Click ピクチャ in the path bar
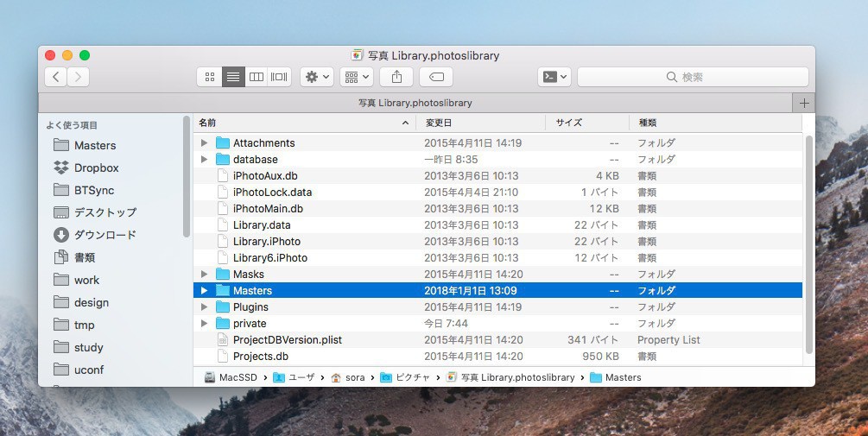The width and height of the screenshot is (868, 436). click(405, 377)
